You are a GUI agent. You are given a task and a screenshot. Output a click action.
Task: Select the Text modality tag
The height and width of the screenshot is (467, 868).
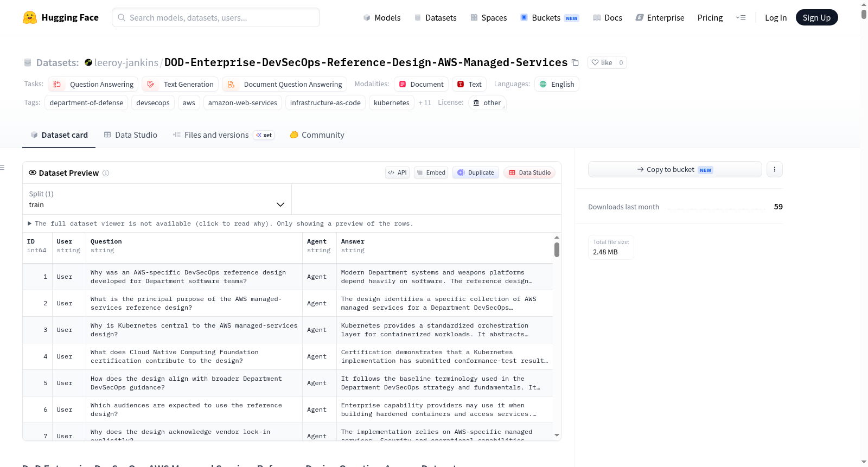click(x=469, y=84)
